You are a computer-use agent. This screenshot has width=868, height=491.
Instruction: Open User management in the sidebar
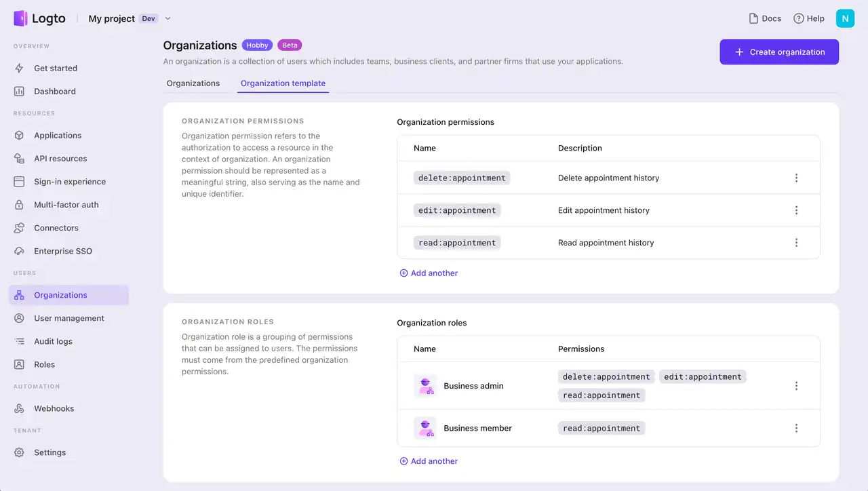pyautogui.click(x=68, y=317)
